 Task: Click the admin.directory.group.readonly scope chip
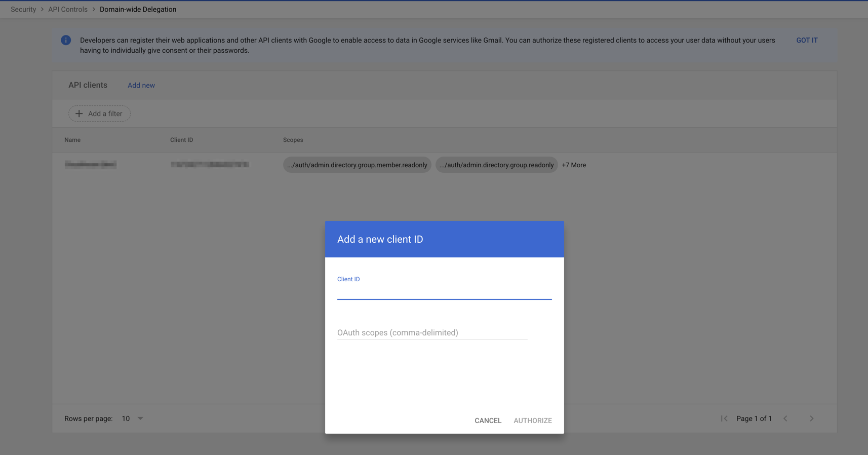coord(496,165)
